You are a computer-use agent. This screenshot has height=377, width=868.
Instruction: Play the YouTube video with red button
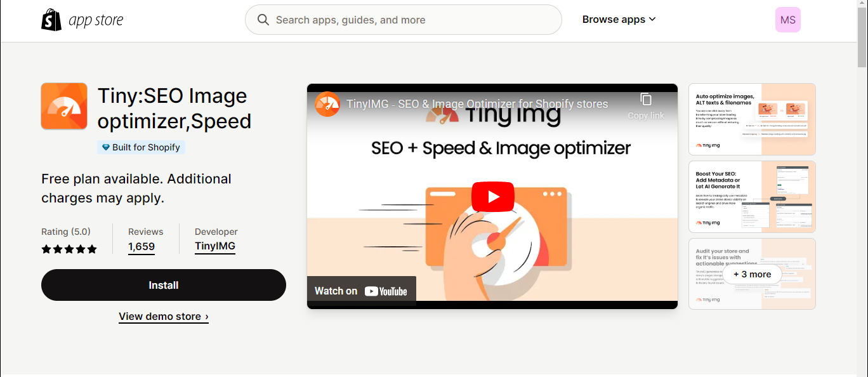pyautogui.click(x=492, y=197)
